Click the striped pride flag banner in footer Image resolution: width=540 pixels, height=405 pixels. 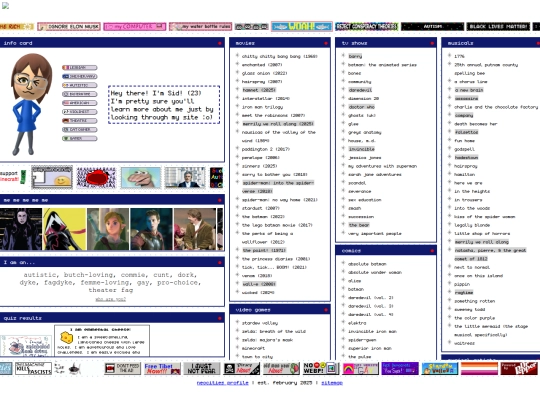[479, 368]
